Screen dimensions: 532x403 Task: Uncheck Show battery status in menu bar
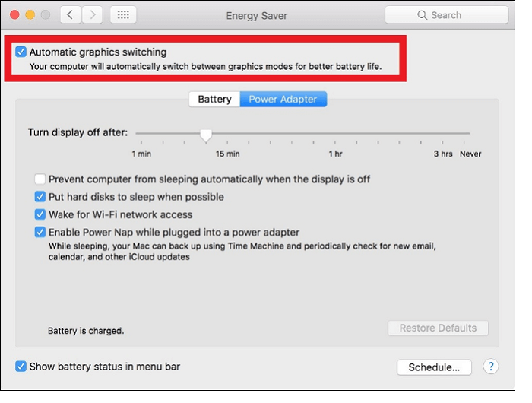[x=21, y=367]
